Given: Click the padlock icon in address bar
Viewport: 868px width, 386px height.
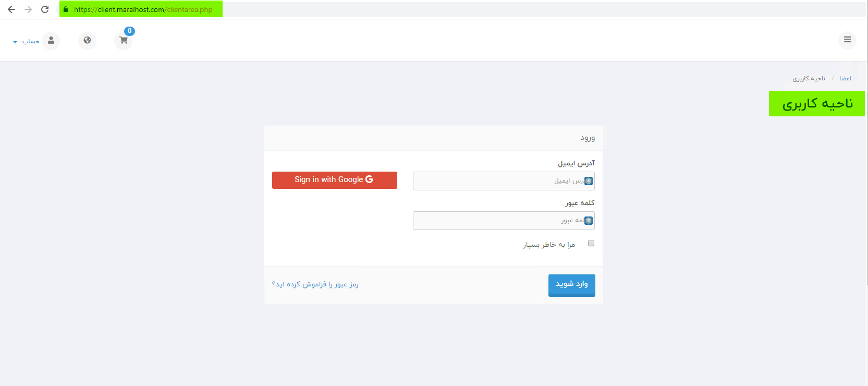Looking at the screenshot, I should click(66, 9).
